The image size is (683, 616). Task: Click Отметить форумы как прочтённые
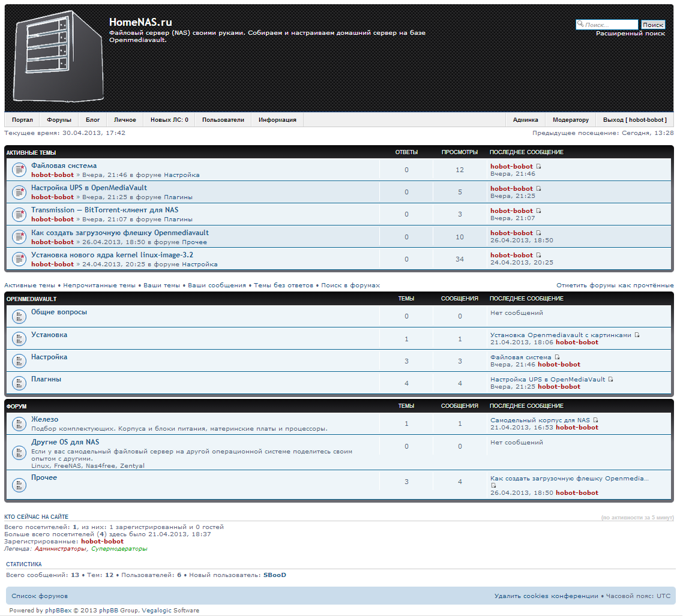(x=615, y=286)
